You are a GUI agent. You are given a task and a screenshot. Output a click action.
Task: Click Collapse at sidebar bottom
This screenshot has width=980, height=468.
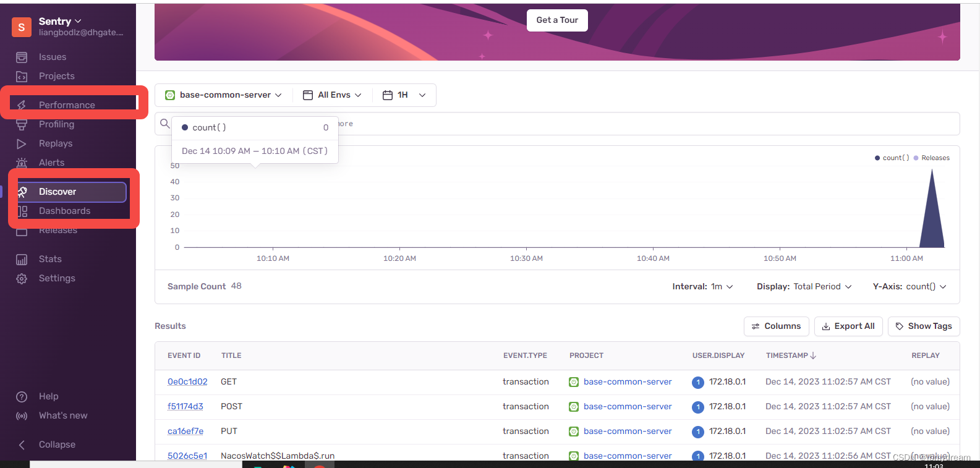(x=57, y=445)
